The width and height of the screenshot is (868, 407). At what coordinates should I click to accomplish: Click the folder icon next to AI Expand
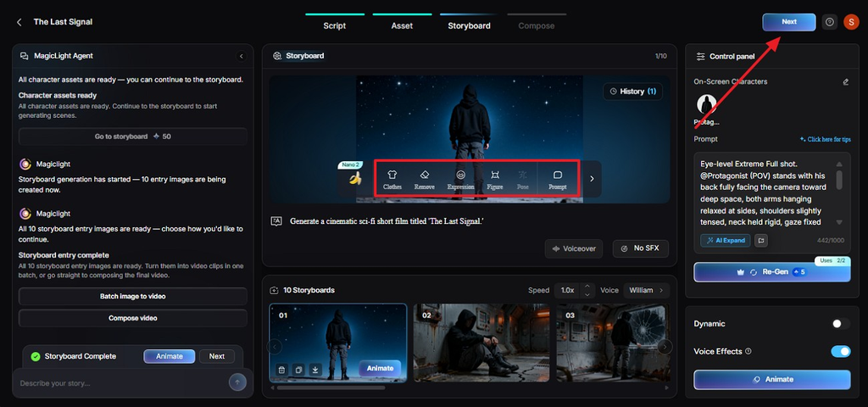(x=761, y=240)
